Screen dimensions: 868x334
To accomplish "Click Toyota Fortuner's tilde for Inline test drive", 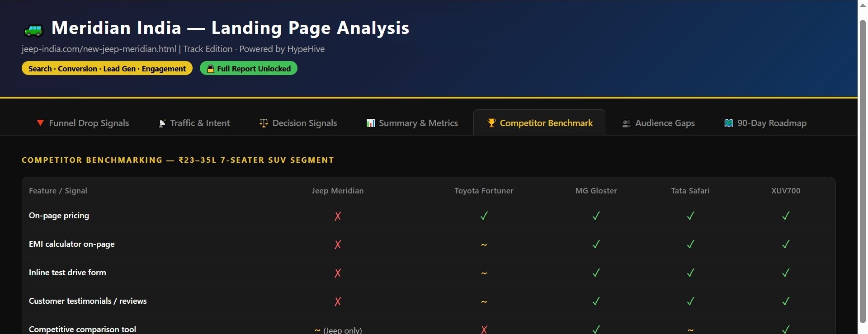I will click(x=484, y=273).
